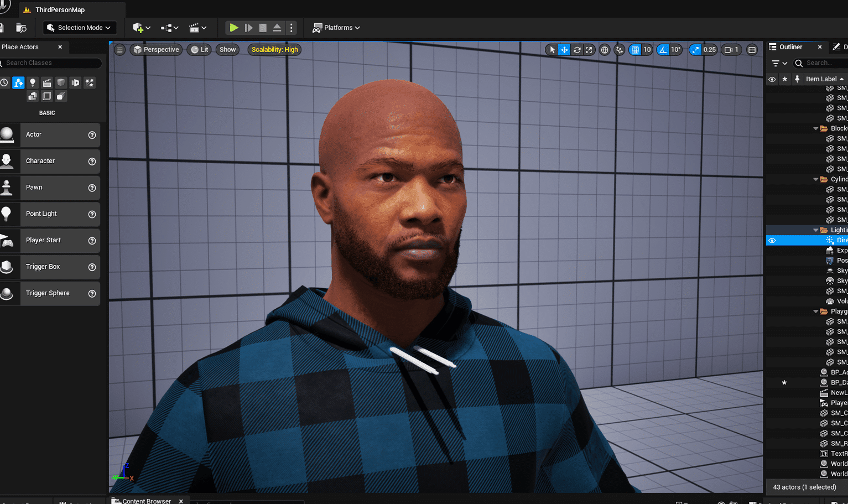Open the Selection Mode dropdown

coord(79,28)
